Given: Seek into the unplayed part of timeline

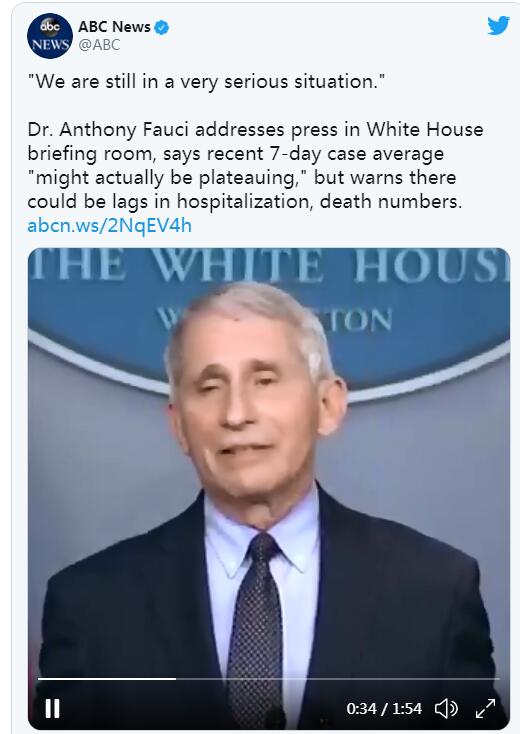Looking at the screenshot, I should (x=338, y=678).
